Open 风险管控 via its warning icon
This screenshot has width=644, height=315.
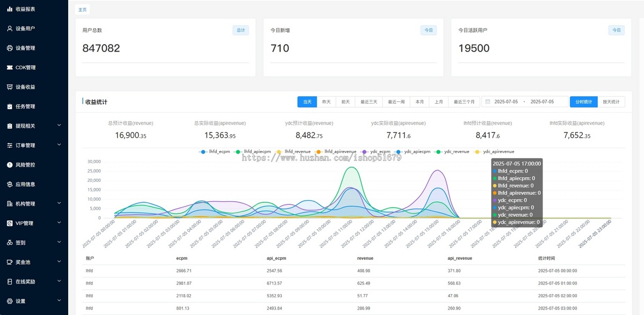pyautogui.click(x=10, y=165)
